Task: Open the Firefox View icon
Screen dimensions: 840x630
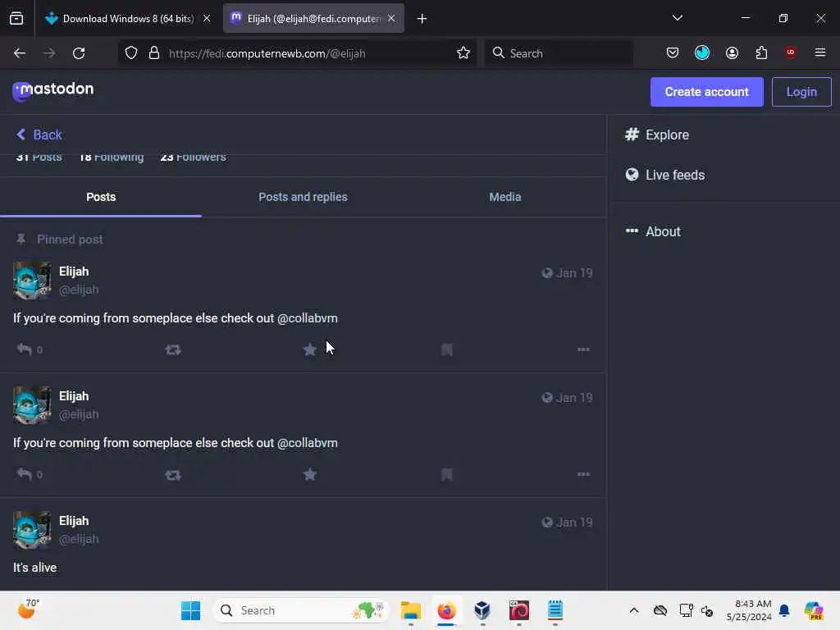Action: click(16, 19)
